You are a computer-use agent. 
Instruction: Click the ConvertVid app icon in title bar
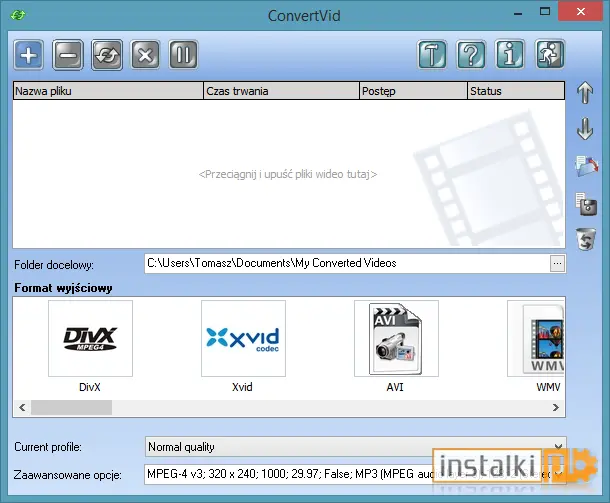coord(18,15)
